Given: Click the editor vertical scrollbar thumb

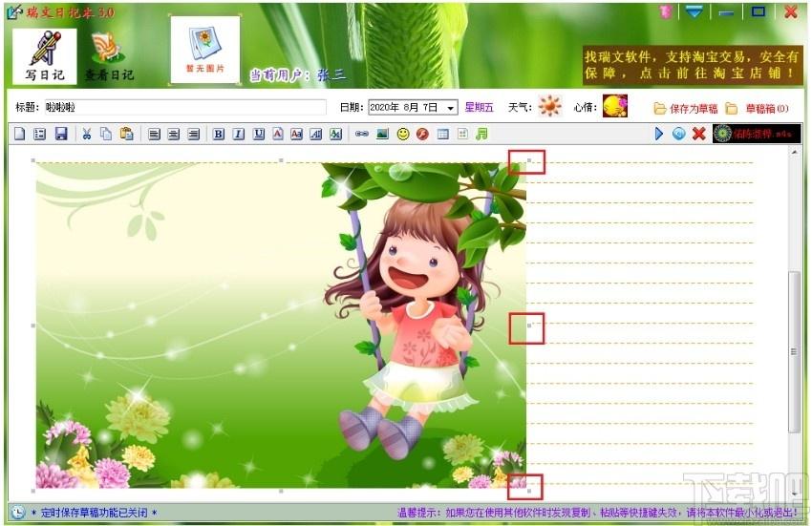Looking at the screenshot, I should (794, 352).
